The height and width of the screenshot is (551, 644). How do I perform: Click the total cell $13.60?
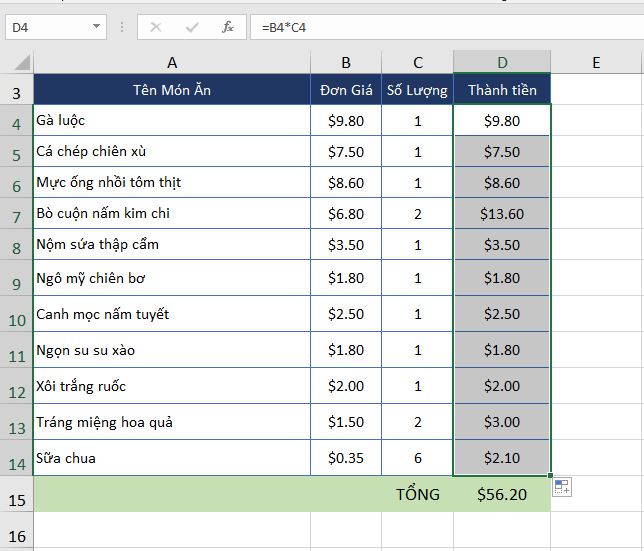click(x=502, y=214)
